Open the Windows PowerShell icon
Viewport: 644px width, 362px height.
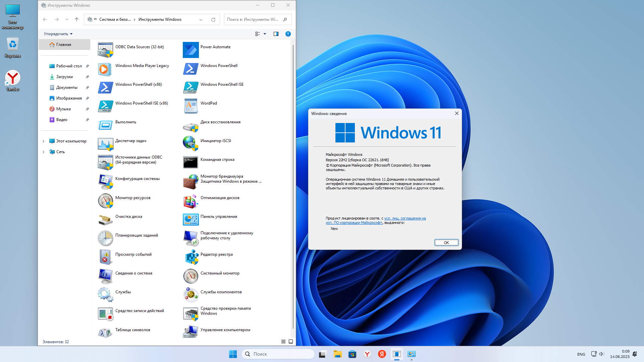click(x=191, y=68)
